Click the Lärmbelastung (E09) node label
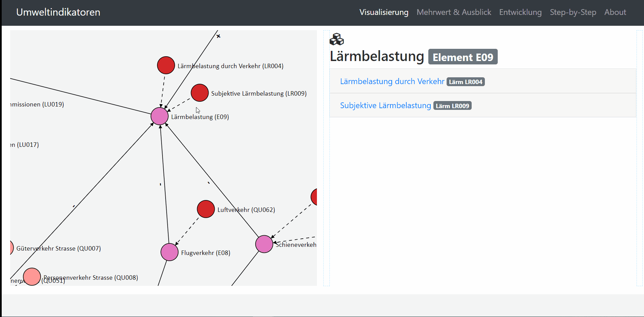The image size is (644, 317). (200, 117)
